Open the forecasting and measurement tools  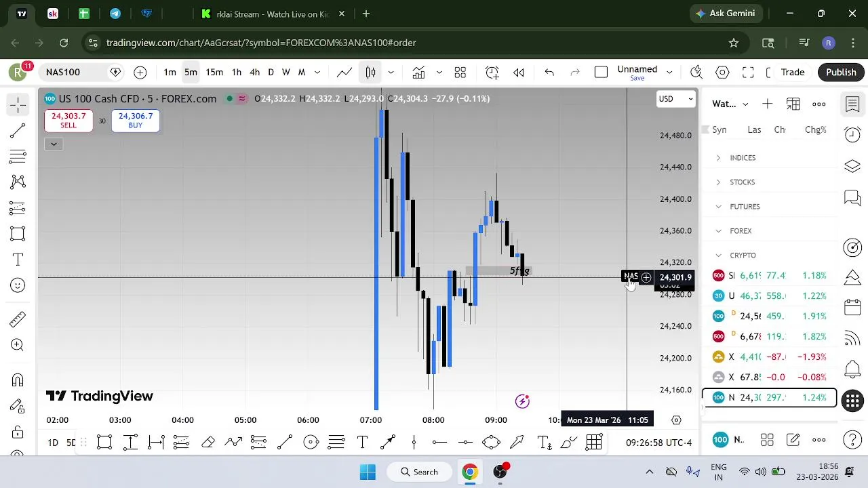[x=18, y=208]
